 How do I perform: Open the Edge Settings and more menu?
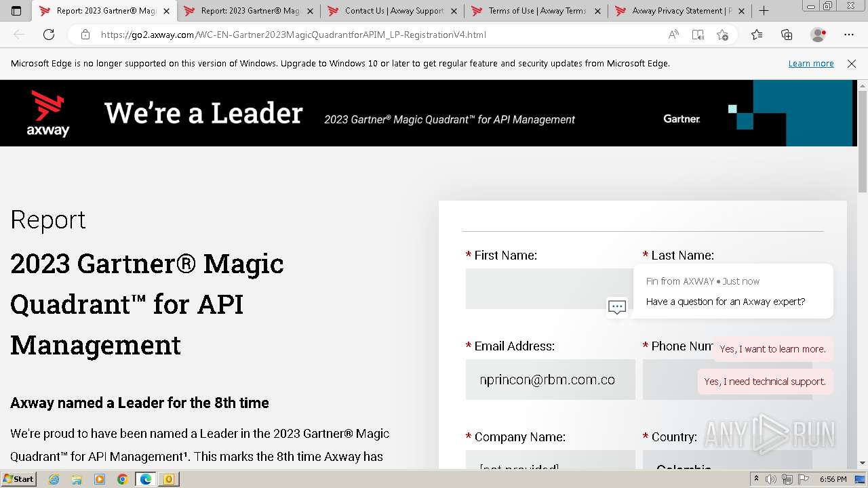(849, 35)
